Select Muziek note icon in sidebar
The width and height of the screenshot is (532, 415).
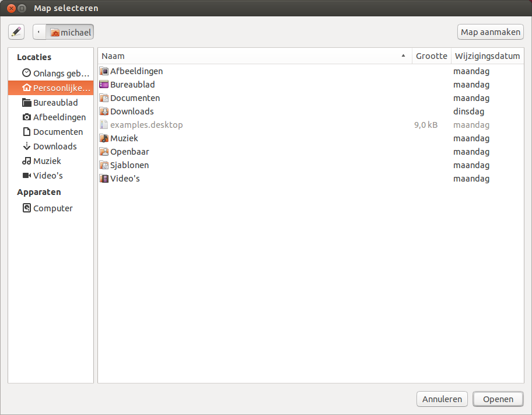click(26, 161)
